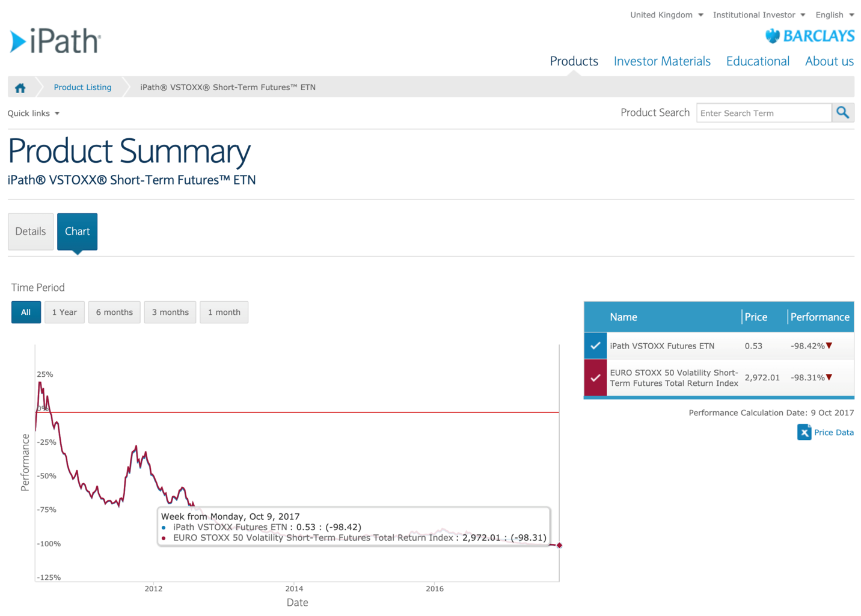Expand the Institutional Investor dropdown
The image size is (861, 616).
759,15
